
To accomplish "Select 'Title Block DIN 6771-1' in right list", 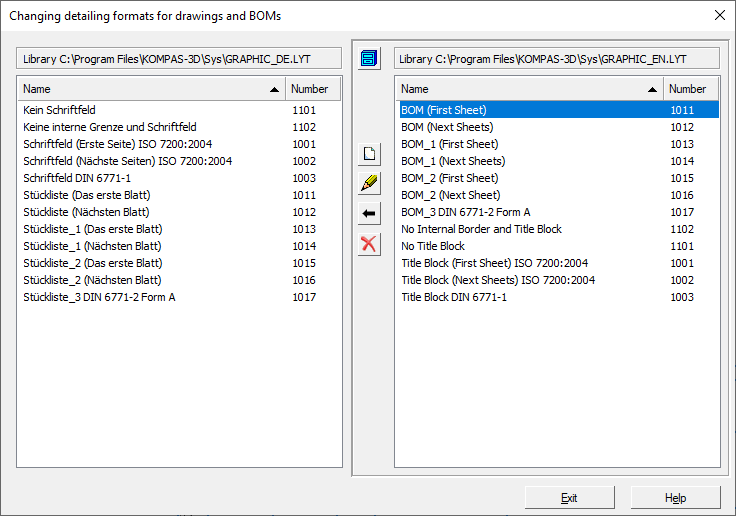I will [454, 297].
